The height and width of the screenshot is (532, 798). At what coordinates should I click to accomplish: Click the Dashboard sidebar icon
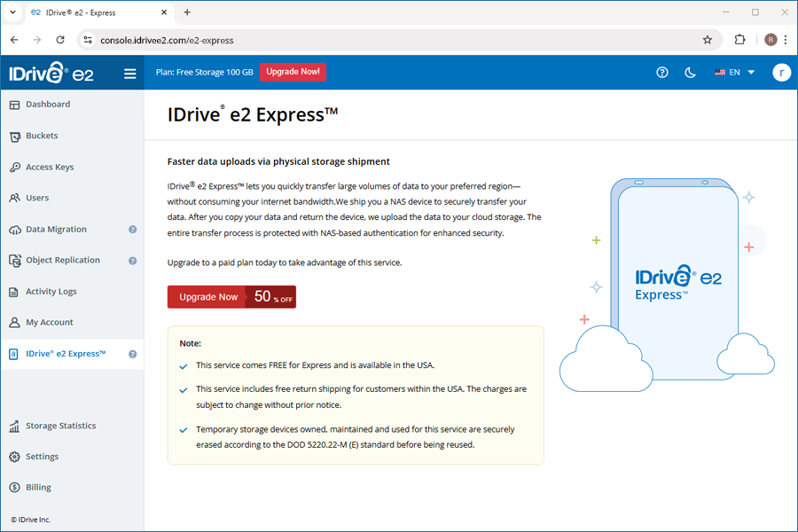pyautogui.click(x=14, y=105)
